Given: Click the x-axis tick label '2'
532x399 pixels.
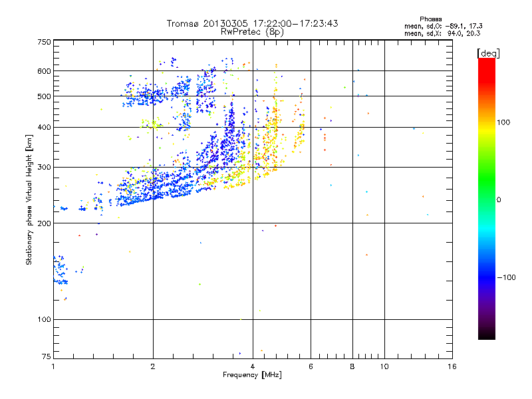Looking at the screenshot, I should 153,366.
